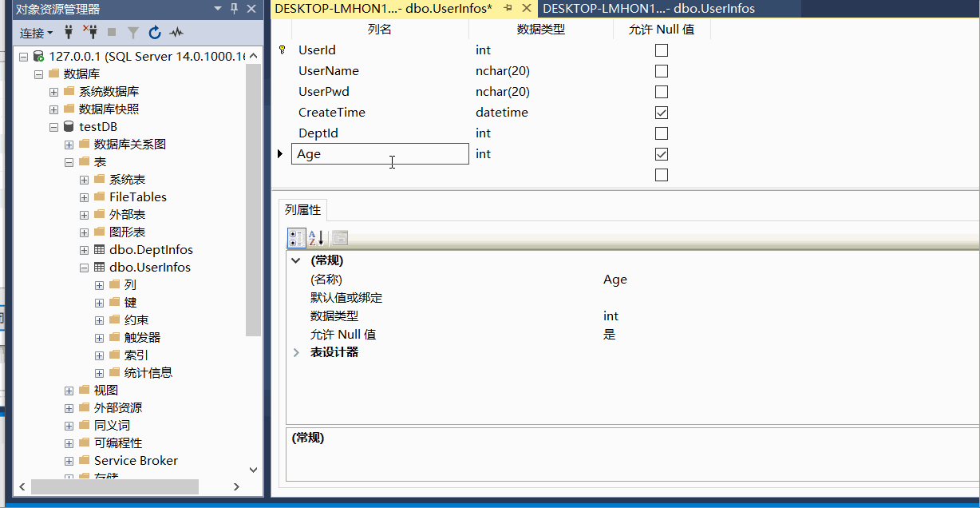Click the testDB database cylinder icon
Image resolution: width=980 pixels, height=508 pixels.
[x=69, y=127]
